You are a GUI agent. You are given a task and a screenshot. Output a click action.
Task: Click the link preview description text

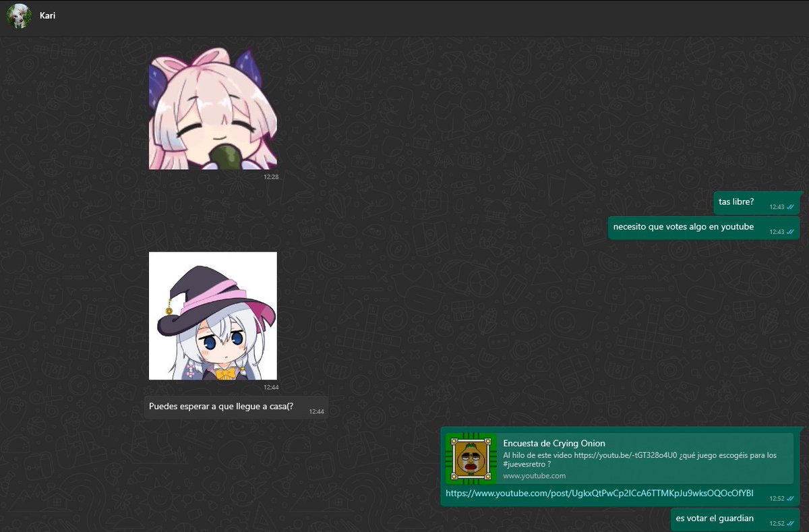[x=640, y=459]
